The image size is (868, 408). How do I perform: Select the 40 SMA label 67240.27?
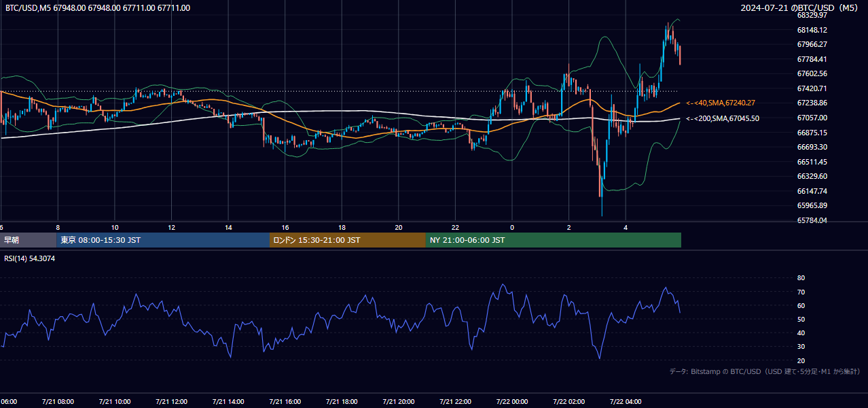pyautogui.click(x=721, y=103)
